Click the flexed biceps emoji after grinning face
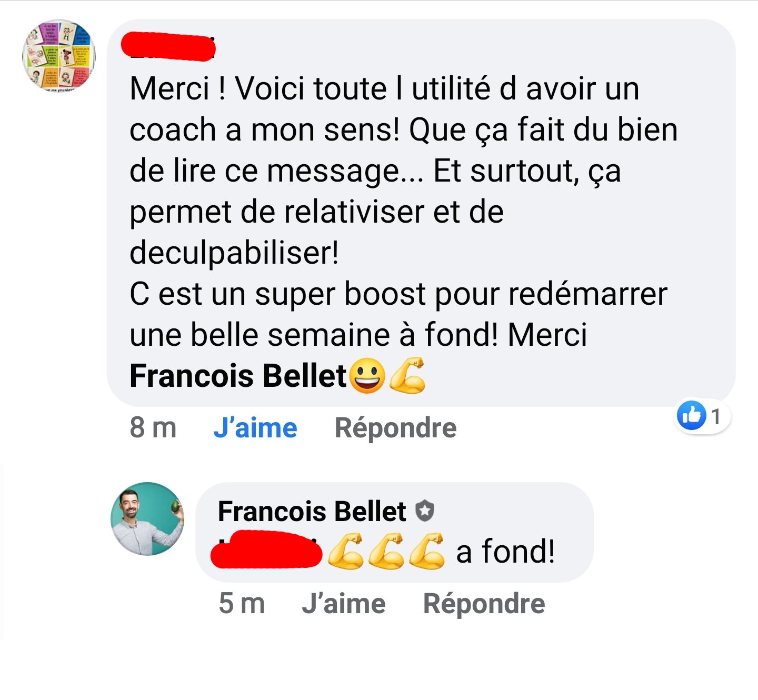This screenshot has width=758, height=700. (x=407, y=375)
